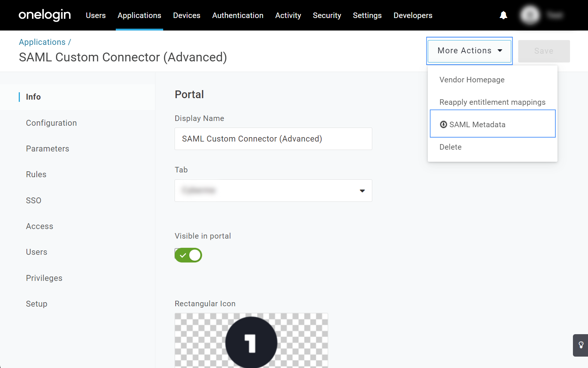Click the rectangular icon image preview
Viewport: 588px width, 368px height.
click(251, 340)
